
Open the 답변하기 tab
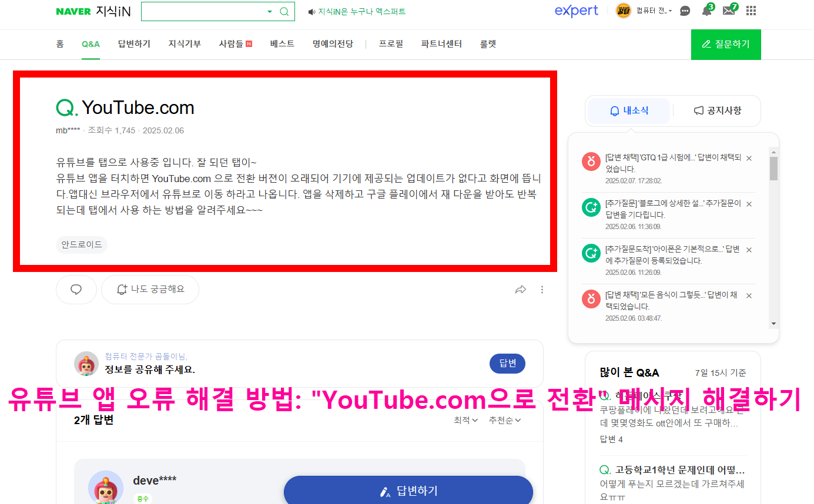click(134, 44)
